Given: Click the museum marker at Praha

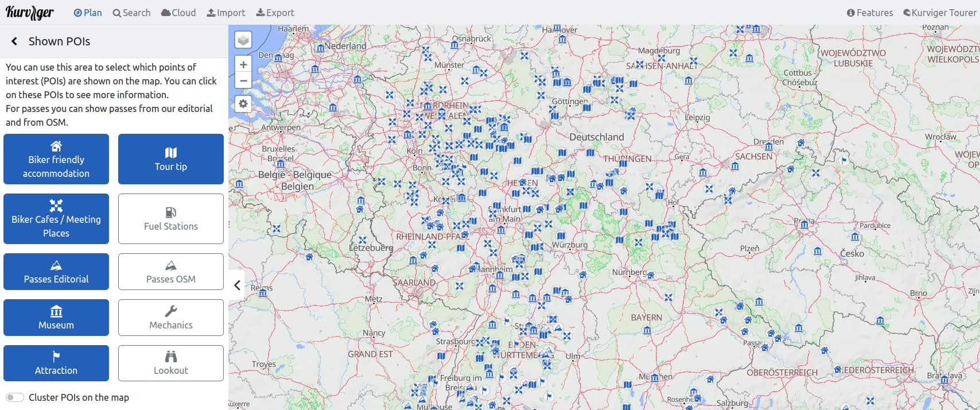Looking at the screenshot, I should click(804, 225).
